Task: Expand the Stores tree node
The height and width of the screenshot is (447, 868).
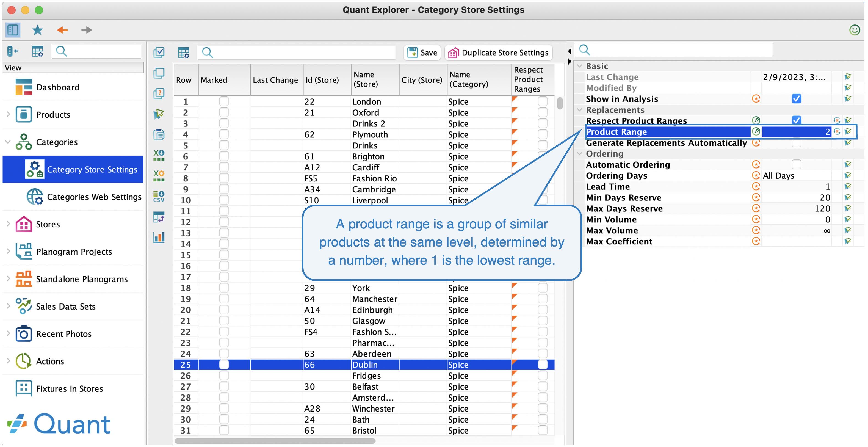Action: pos(8,224)
